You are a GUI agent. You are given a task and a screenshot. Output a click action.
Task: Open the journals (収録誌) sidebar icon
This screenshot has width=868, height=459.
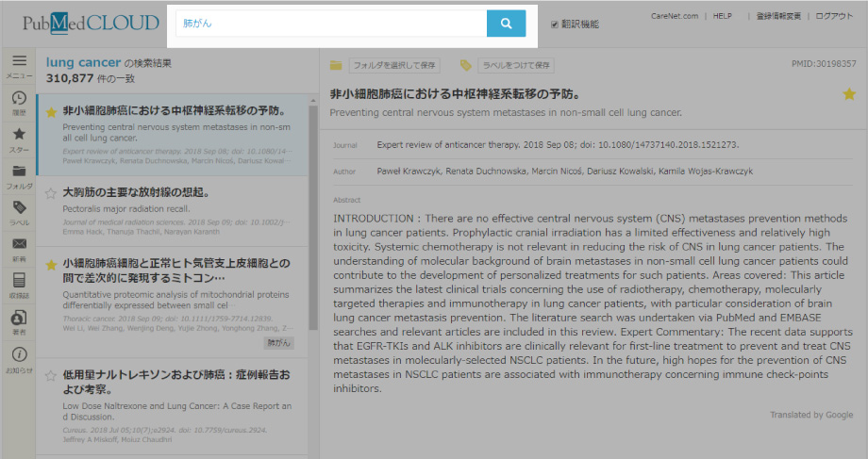click(x=19, y=284)
